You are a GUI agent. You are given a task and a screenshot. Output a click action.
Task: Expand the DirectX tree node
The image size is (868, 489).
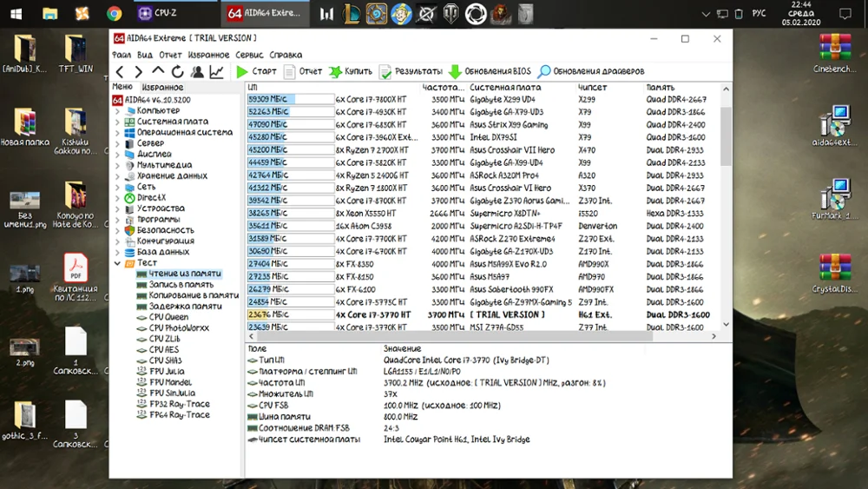pyautogui.click(x=117, y=198)
